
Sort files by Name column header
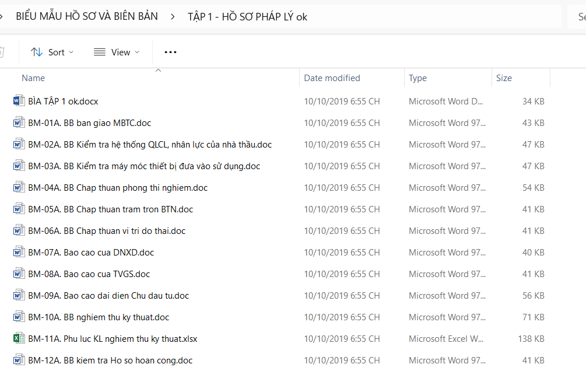point(33,78)
